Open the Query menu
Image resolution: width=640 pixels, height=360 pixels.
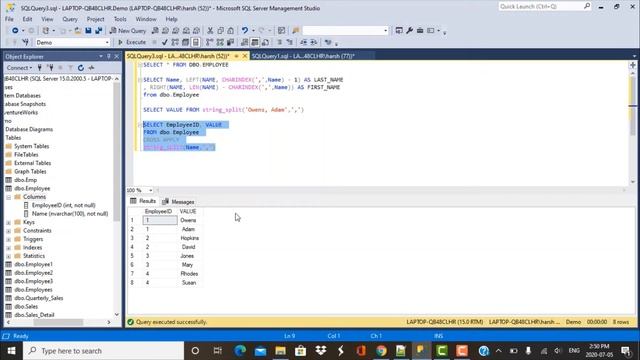pos(70,19)
